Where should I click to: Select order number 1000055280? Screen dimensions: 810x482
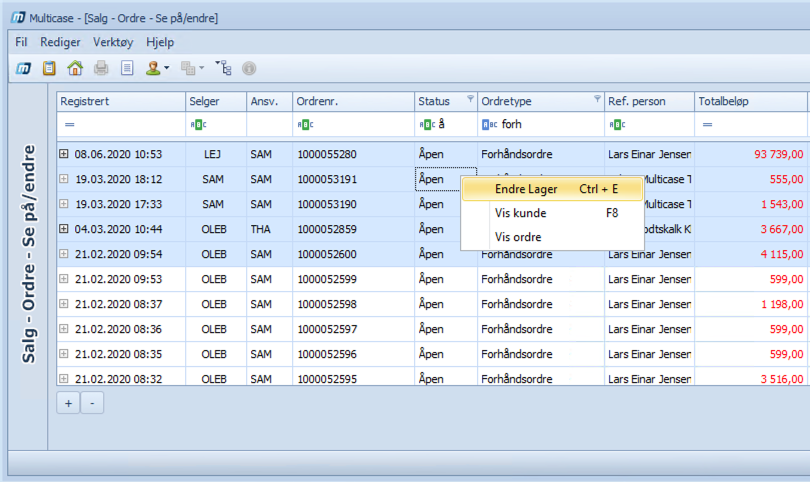327,154
